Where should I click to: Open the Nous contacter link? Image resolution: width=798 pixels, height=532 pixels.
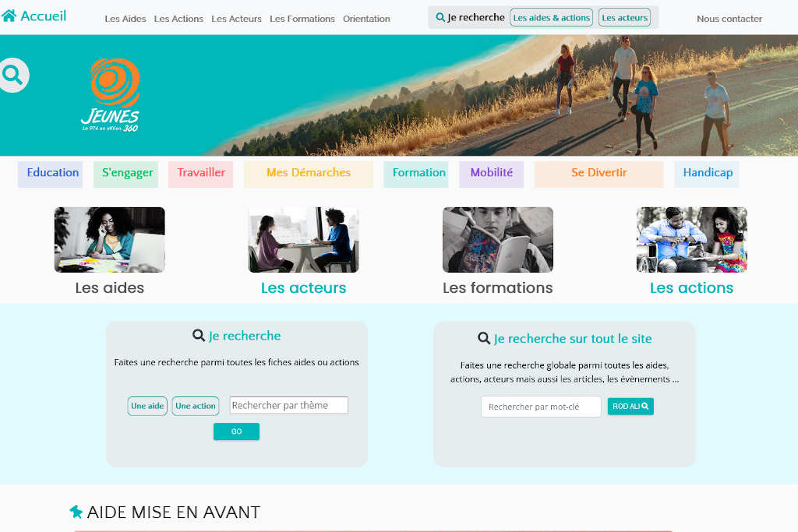point(729,18)
